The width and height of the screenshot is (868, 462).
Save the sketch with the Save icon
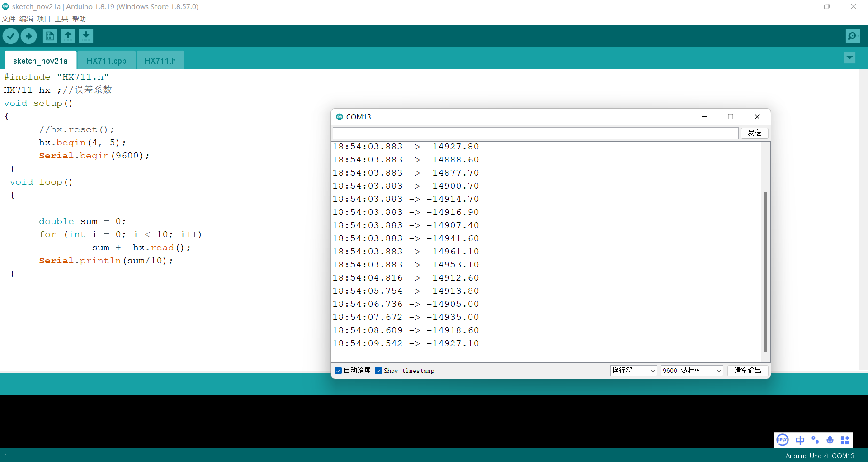[x=86, y=36]
